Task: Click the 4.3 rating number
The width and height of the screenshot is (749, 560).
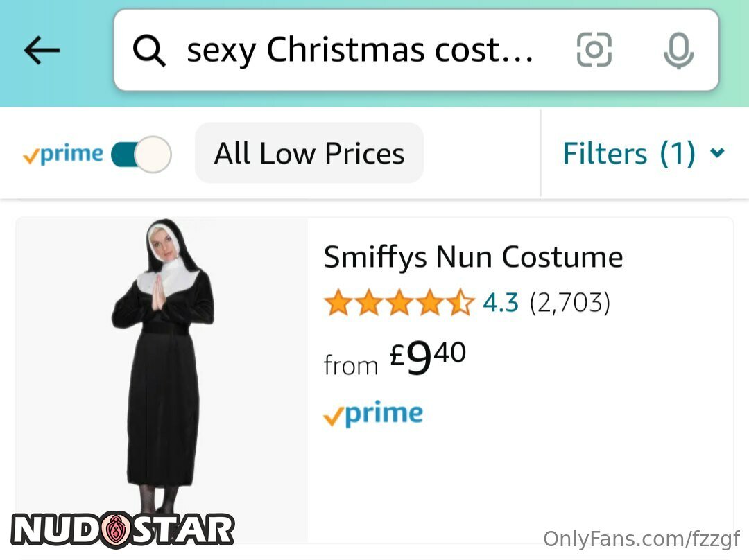Action: [501, 304]
